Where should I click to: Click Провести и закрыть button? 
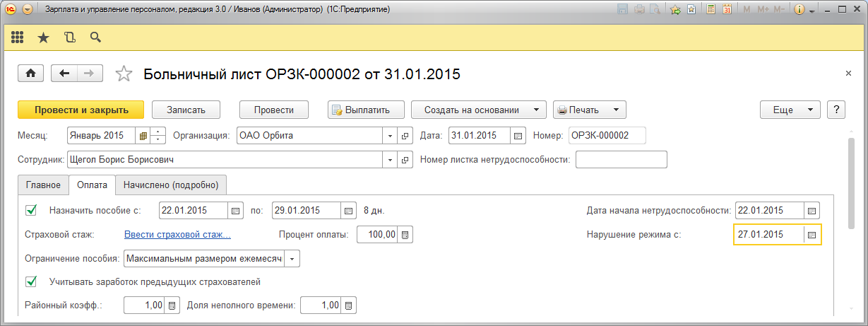(x=81, y=110)
